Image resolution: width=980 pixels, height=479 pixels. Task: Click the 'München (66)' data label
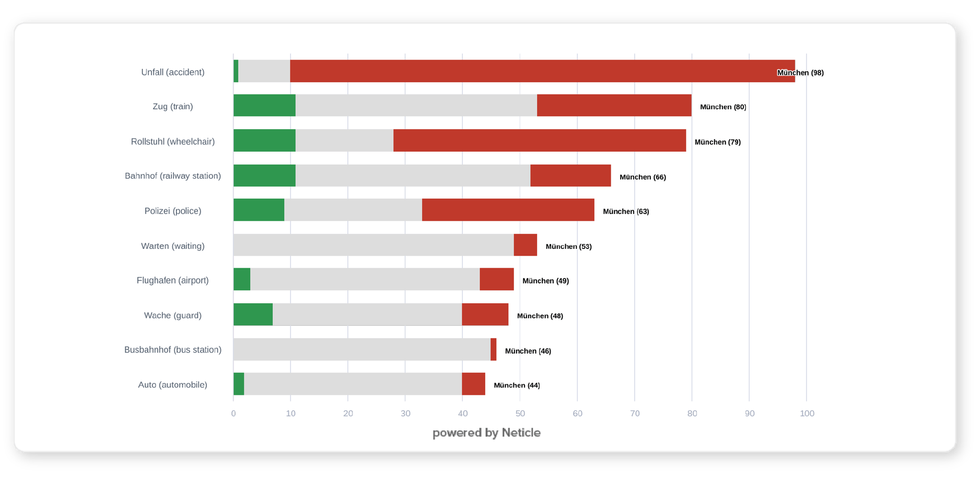(x=643, y=177)
